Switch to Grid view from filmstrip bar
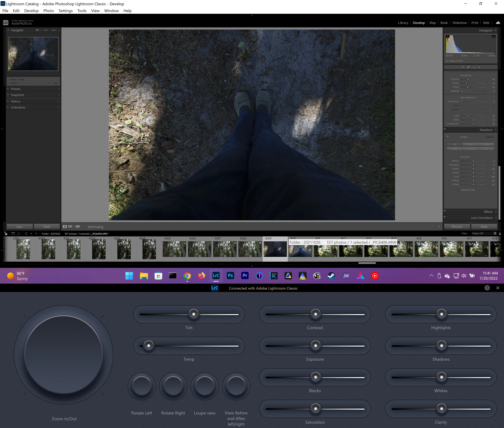The image size is (504, 428). [26, 234]
